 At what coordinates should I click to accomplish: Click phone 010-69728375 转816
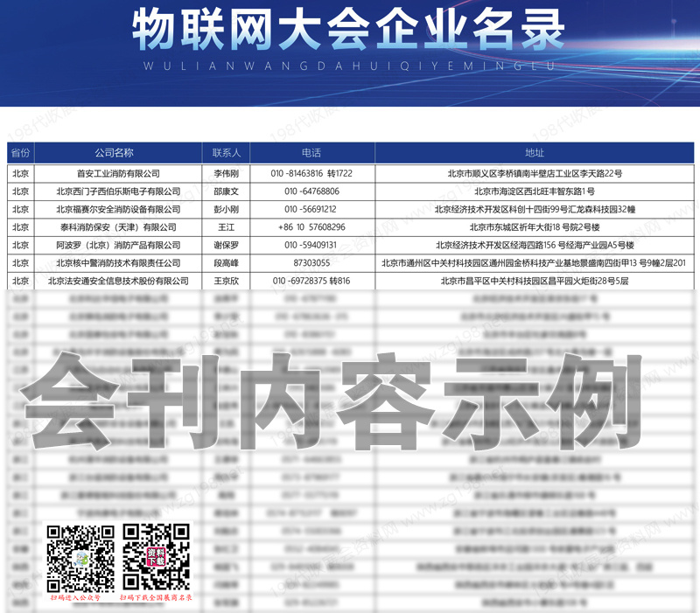click(x=311, y=281)
